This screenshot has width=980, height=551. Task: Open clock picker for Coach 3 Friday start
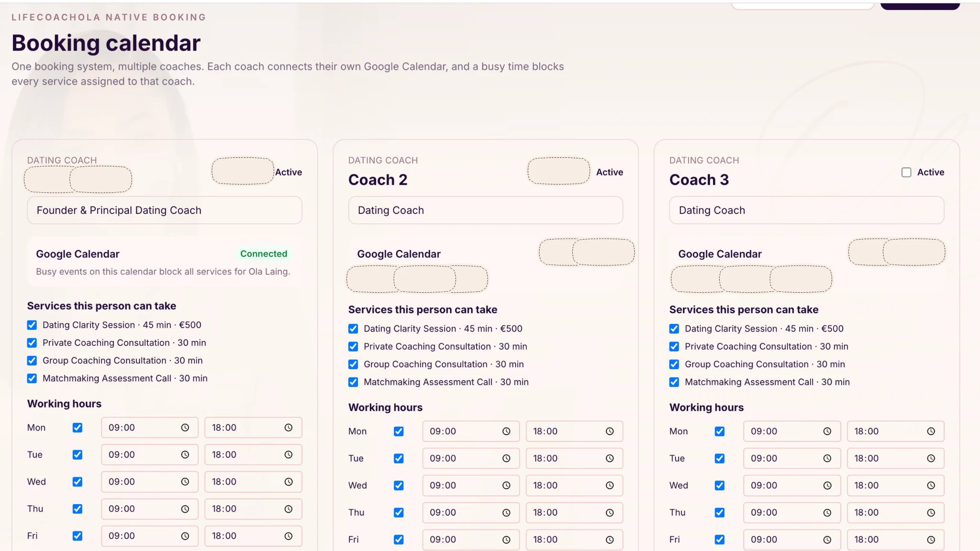[x=827, y=540]
